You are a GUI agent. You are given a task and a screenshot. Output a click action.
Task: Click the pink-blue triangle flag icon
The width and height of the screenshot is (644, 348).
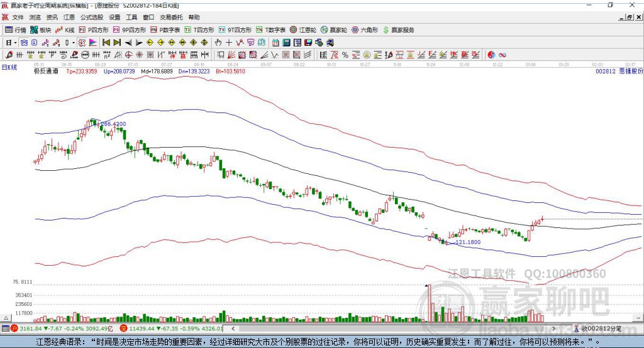pos(93,43)
